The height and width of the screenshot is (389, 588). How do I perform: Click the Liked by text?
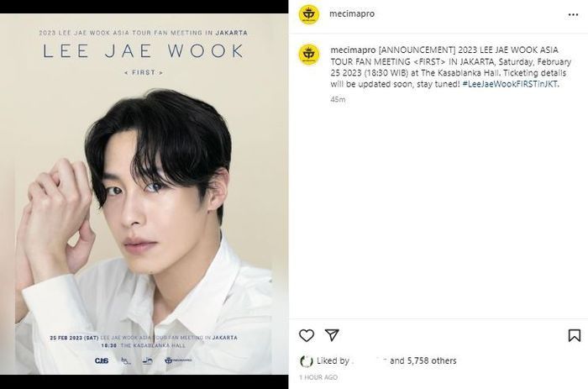333,361
